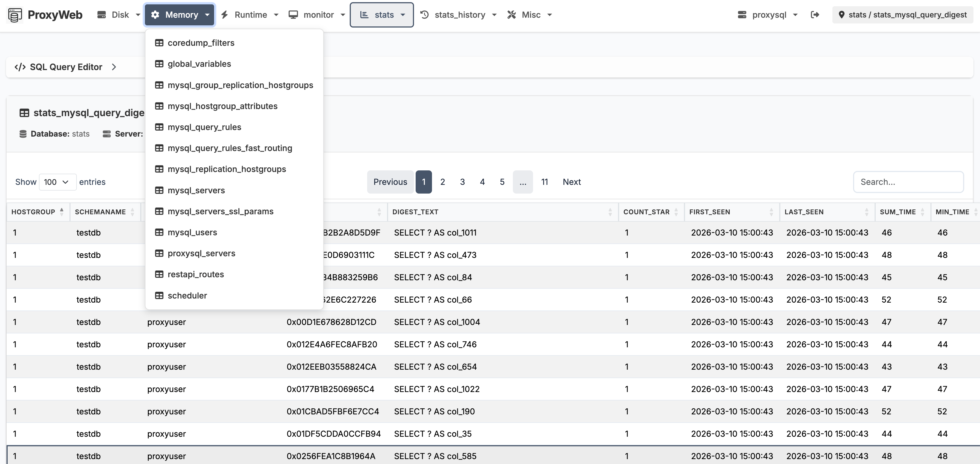Screen dimensions: 980x464
Task: Go to results page 3
Action: coord(462,182)
